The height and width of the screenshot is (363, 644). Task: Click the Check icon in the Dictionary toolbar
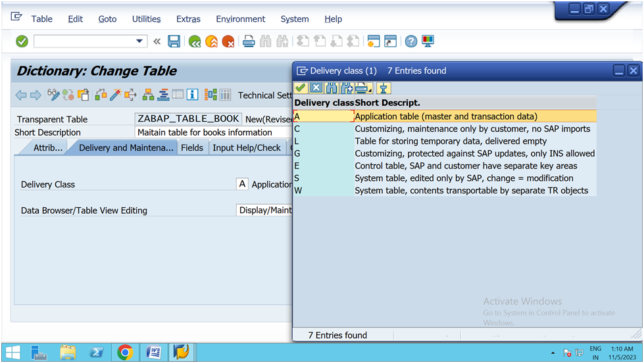pos(101,95)
